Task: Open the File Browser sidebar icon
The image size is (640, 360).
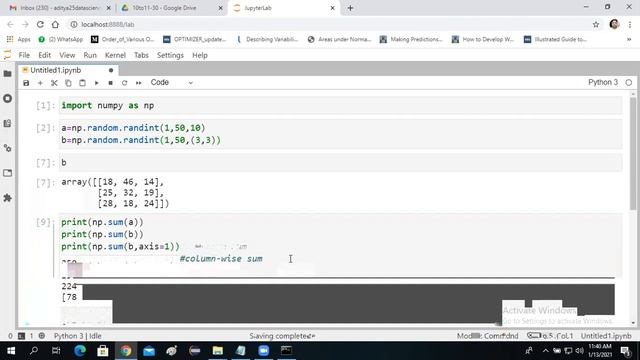Action: pyautogui.click(x=7, y=74)
